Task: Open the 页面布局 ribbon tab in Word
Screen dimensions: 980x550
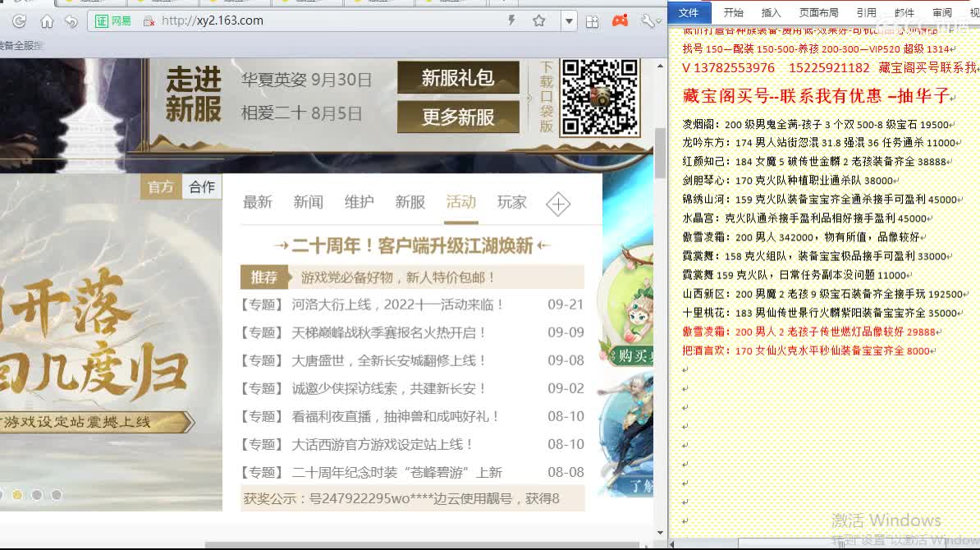Action: (x=819, y=12)
